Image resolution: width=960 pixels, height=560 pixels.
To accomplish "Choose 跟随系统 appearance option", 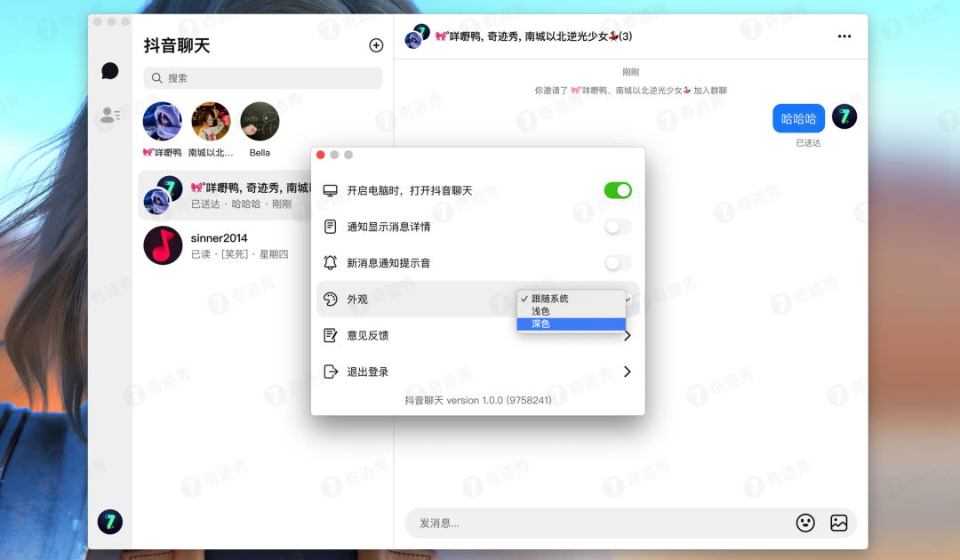I will coord(572,299).
